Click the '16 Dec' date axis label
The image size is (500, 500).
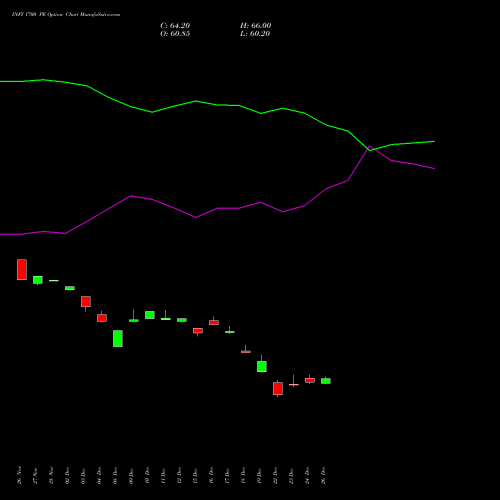click(211, 475)
